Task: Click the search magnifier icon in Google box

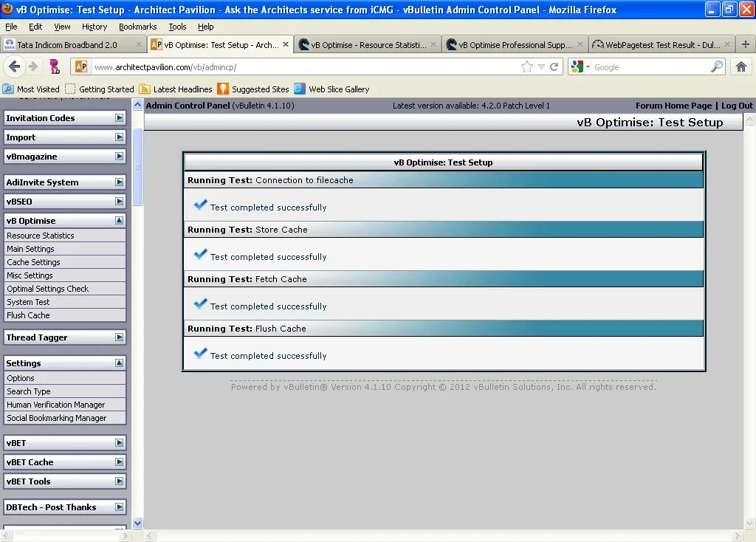Action: (717, 66)
